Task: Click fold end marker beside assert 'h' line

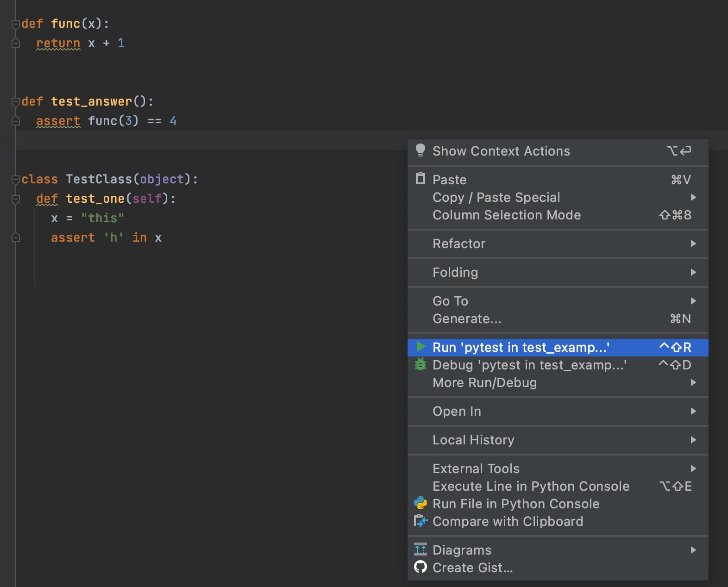Action: pos(15,237)
